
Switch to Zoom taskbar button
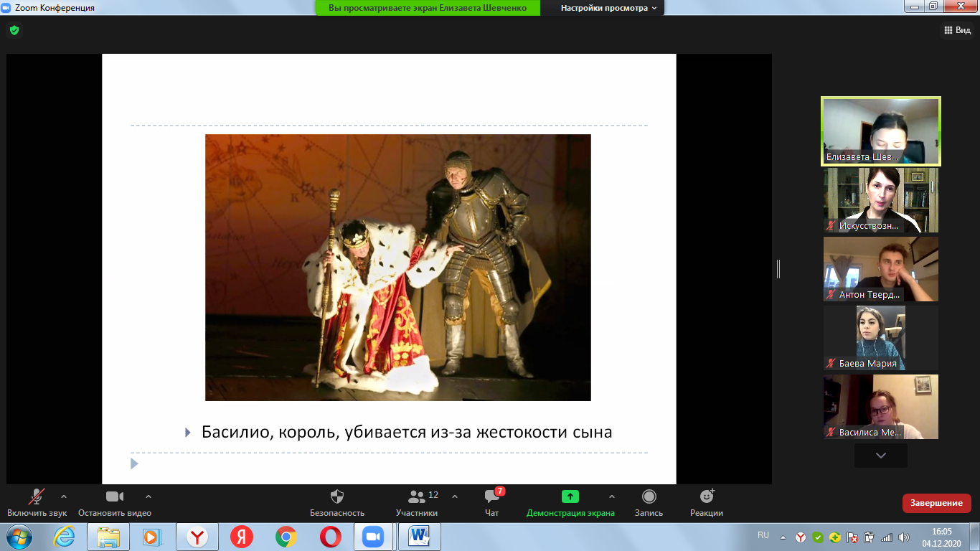point(374,537)
